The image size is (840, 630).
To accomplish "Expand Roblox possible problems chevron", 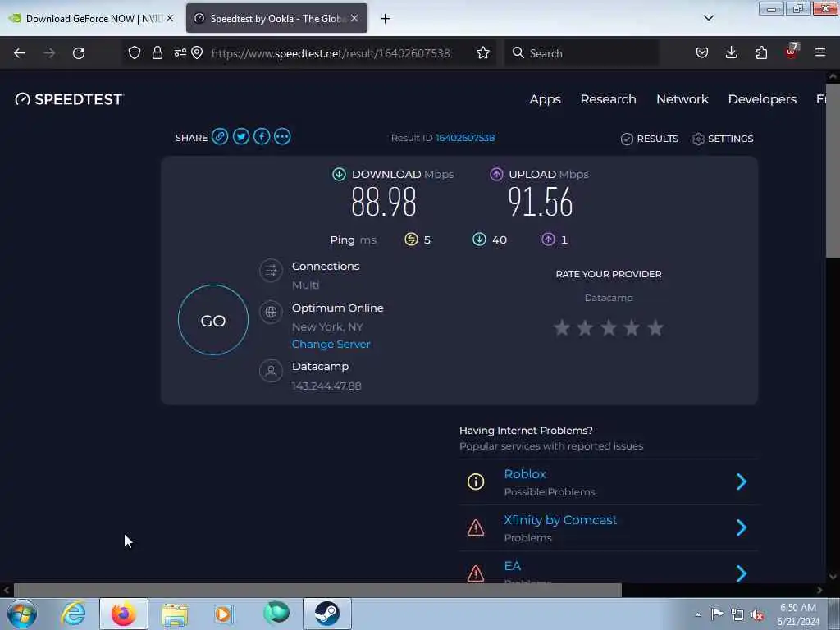I will pyautogui.click(x=742, y=482).
